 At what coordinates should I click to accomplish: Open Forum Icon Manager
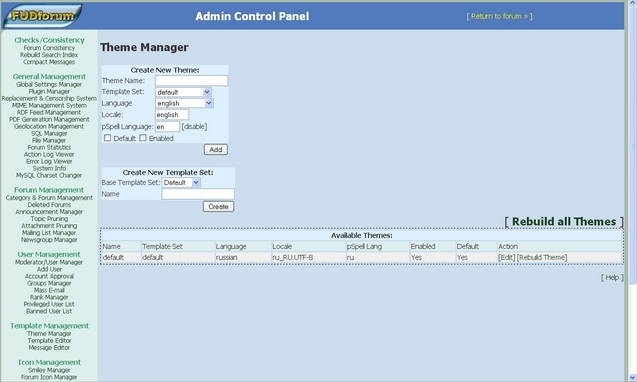tap(49, 377)
